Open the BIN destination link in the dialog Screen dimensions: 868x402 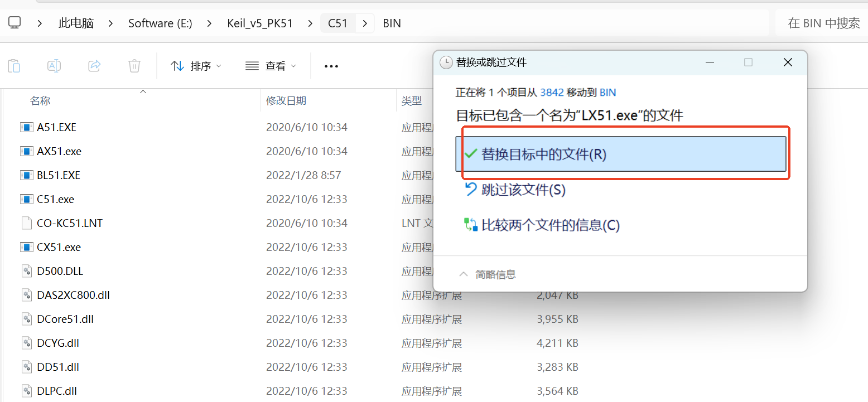(x=607, y=93)
